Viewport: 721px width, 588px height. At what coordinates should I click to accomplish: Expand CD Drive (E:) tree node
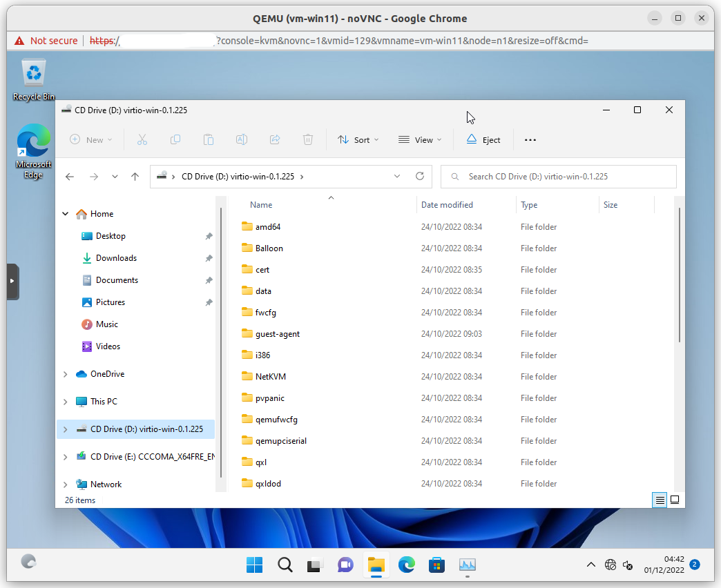click(x=66, y=457)
